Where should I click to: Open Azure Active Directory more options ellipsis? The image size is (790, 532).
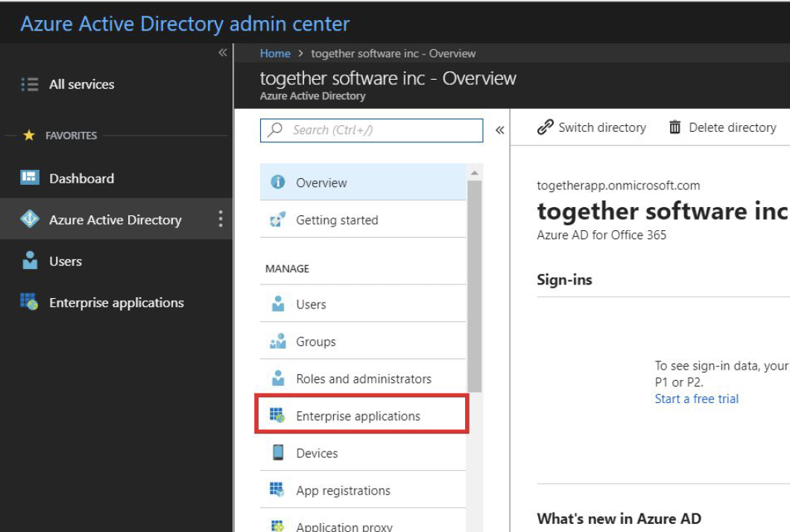click(x=220, y=219)
